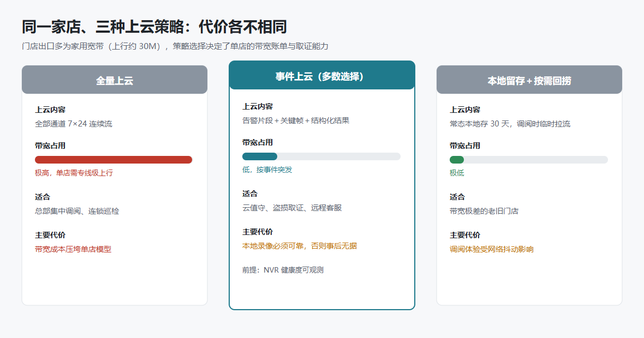
Task: Select text 极高，单店需专线级上行
Action: tap(74, 173)
